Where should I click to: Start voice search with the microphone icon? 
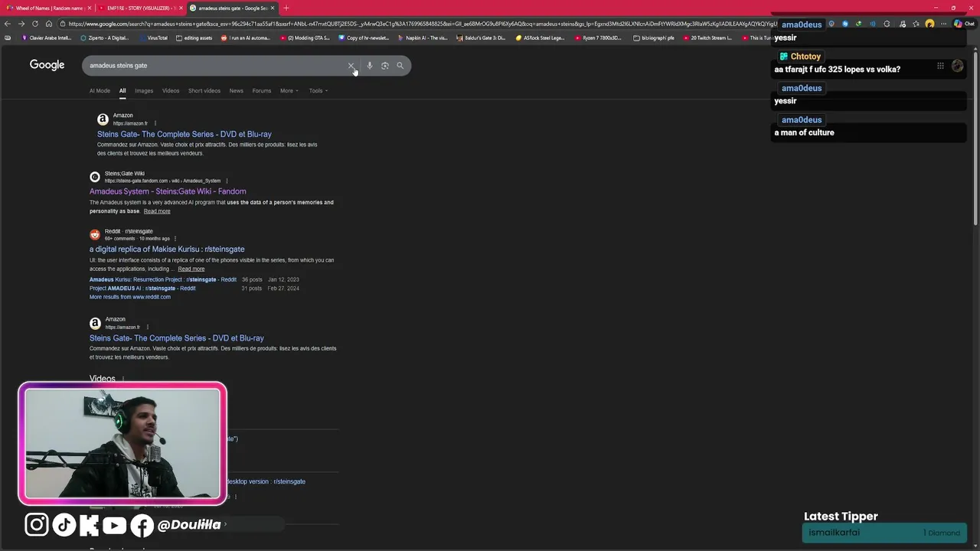(369, 66)
